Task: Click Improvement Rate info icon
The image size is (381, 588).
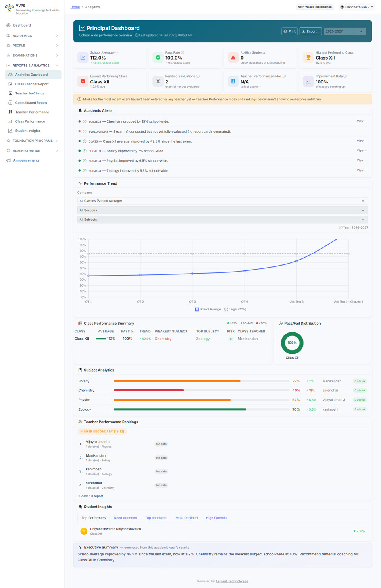Action: 345,76
